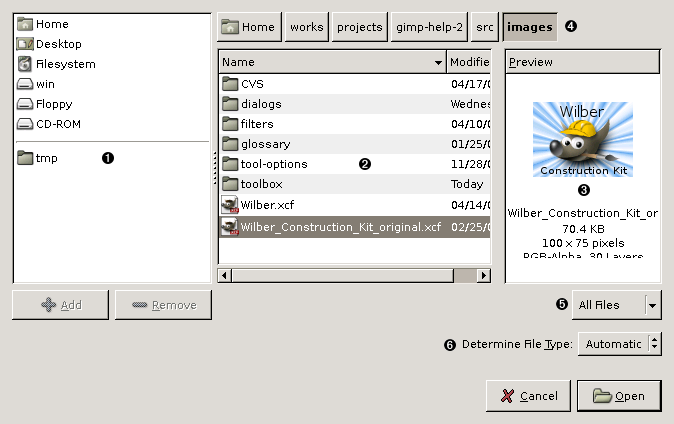Click the src path bar button
This screenshot has height=424, width=674.
click(485, 27)
